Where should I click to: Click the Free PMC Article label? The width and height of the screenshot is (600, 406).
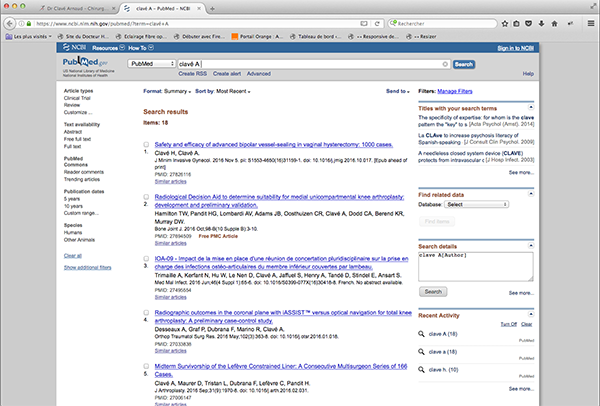[x=218, y=236]
